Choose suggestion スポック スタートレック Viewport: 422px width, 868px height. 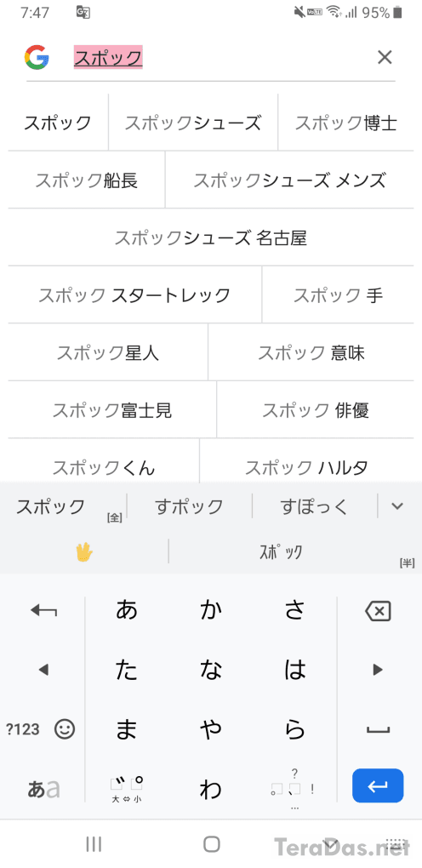click(134, 295)
